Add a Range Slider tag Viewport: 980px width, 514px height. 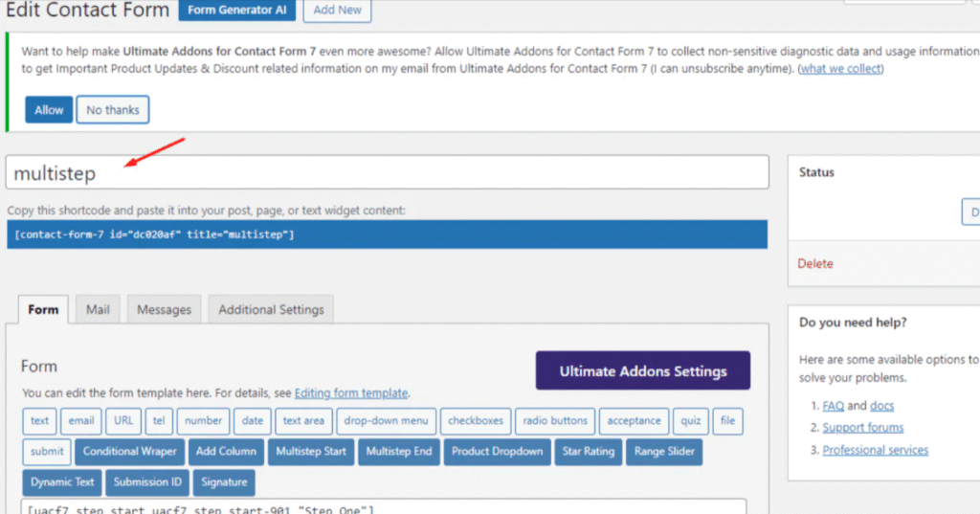tap(664, 452)
